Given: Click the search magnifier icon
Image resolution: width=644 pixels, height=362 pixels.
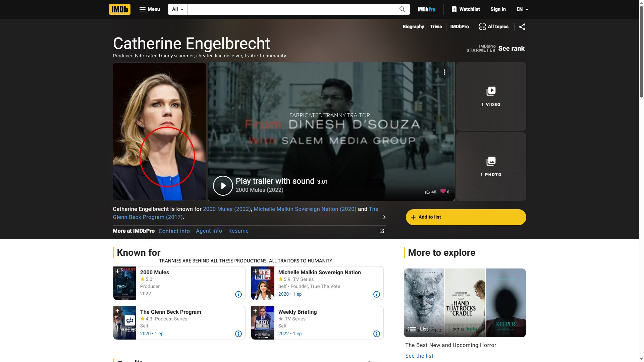Looking at the screenshot, I should (402, 9).
